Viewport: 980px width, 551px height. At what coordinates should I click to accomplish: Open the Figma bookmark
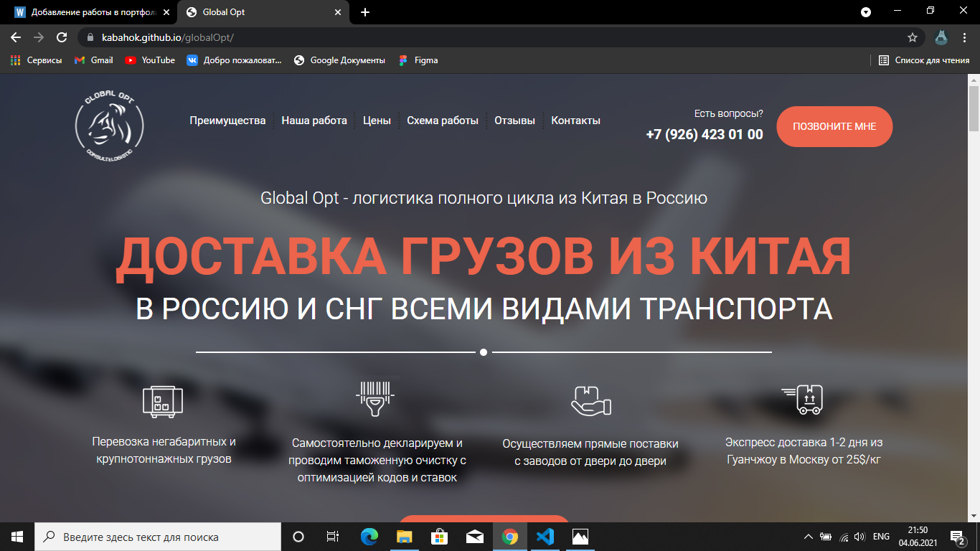pos(418,60)
